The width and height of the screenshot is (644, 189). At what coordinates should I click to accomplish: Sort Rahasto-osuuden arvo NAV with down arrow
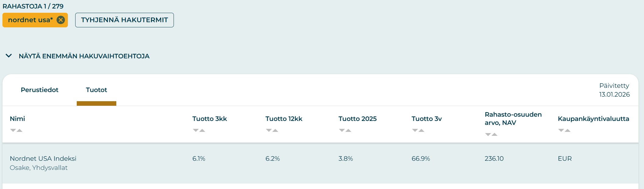point(488,134)
